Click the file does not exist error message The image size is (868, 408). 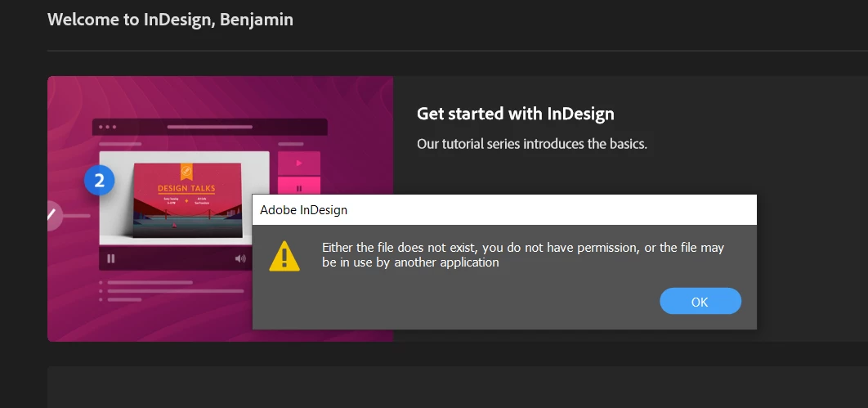(x=523, y=254)
